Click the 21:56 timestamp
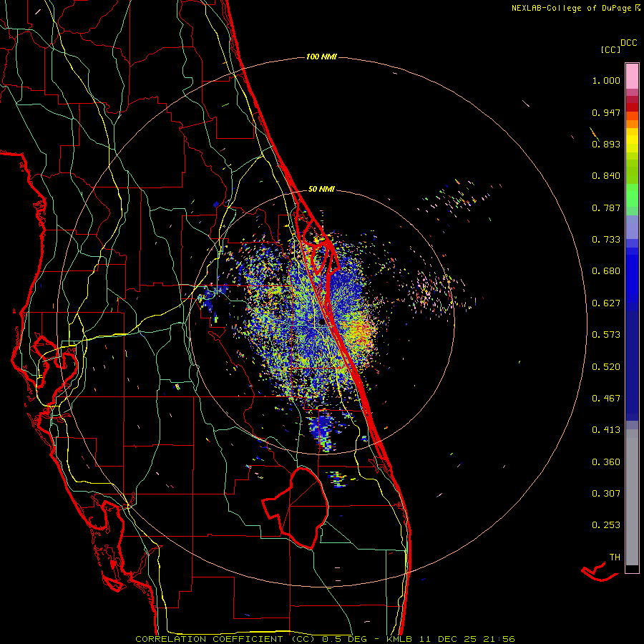 coord(499,639)
